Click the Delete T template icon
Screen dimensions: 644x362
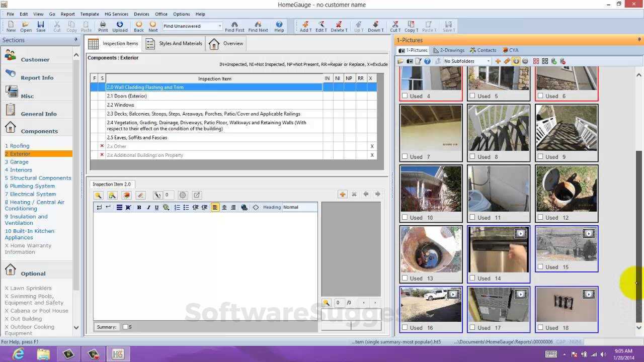pyautogui.click(x=339, y=26)
